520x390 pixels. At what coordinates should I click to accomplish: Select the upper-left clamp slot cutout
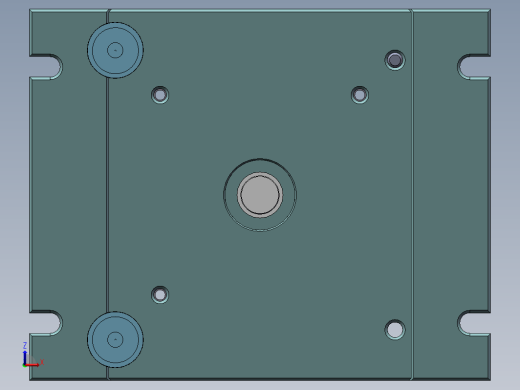pos(45,67)
